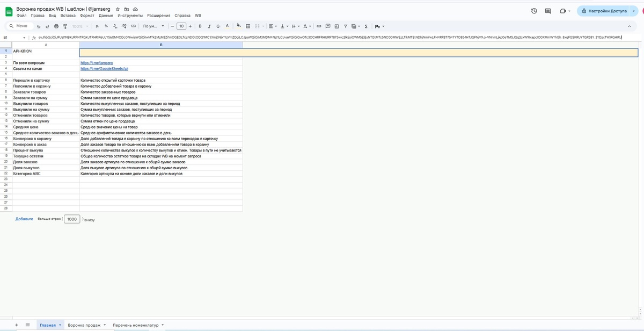The width and height of the screenshot is (644, 331).
Task: Insert a chart
Action: coord(337,26)
